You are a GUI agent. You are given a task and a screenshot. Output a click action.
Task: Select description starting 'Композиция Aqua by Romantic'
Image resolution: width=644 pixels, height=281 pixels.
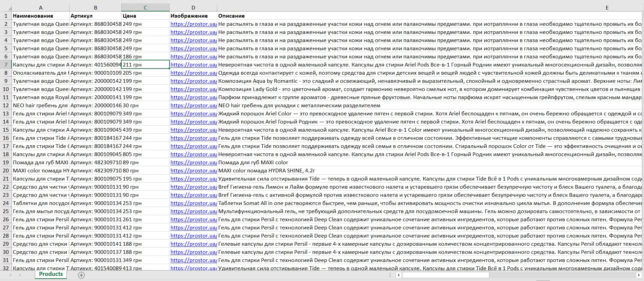click(x=430, y=81)
